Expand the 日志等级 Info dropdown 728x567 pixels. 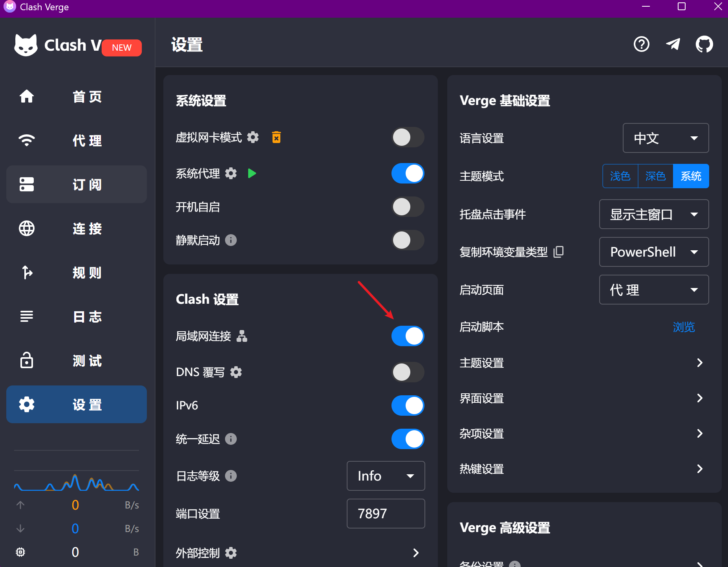click(x=386, y=476)
